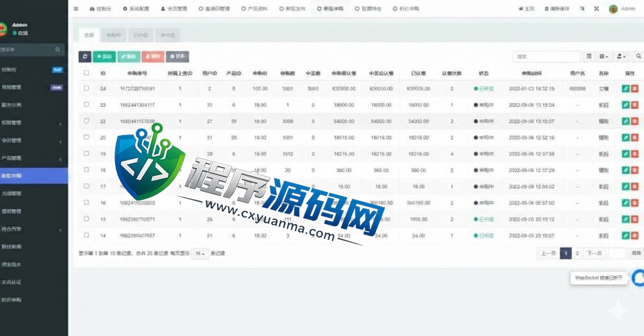Viewport: 644px width, 336px height.
Task: Edit row with ID 24
Action: click(x=626, y=88)
